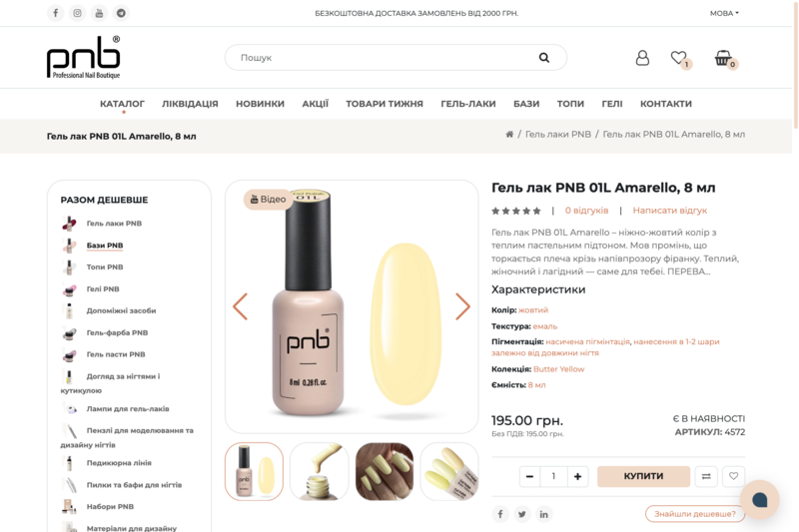Open the КАТАЛОГ menu item
This screenshot has width=799, height=532.
point(122,104)
